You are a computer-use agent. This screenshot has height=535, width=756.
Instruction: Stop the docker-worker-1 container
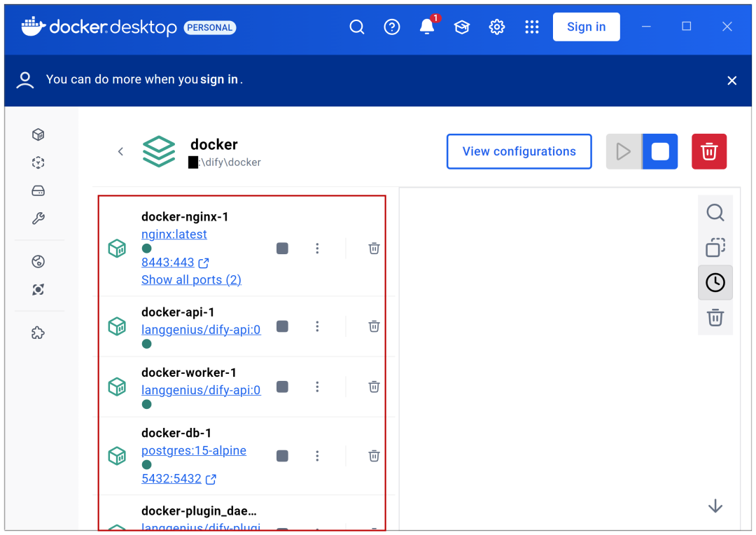click(283, 387)
